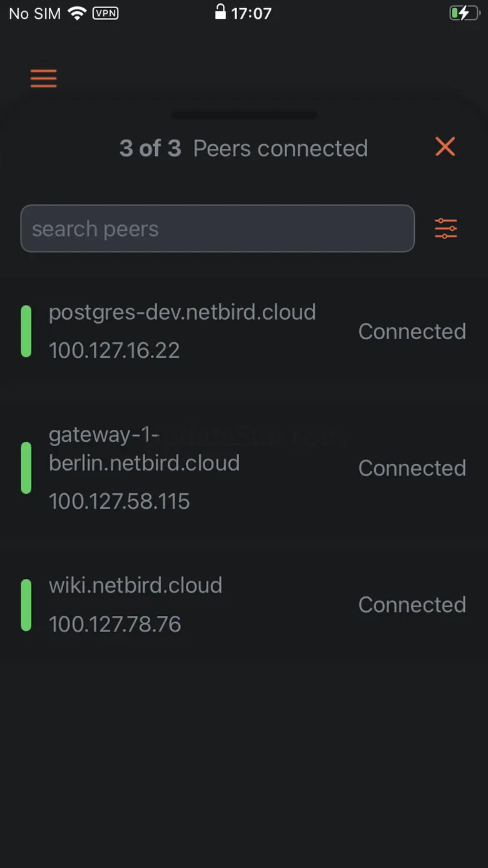Tap the battery icon in status bar
488x868 pixels.
click(464, 13)
